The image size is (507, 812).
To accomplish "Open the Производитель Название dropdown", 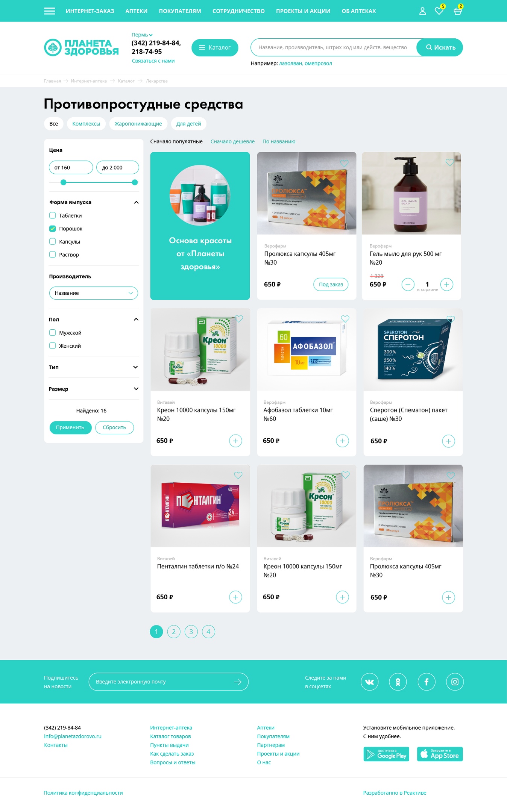I will tap(93, 293).
